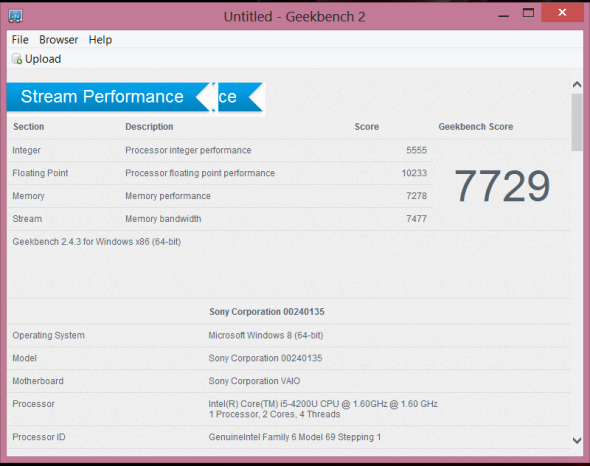This screenshot has height=466, width=590.
Task: Click 'Memory performance' description
Action: click(x=168, y=196)
